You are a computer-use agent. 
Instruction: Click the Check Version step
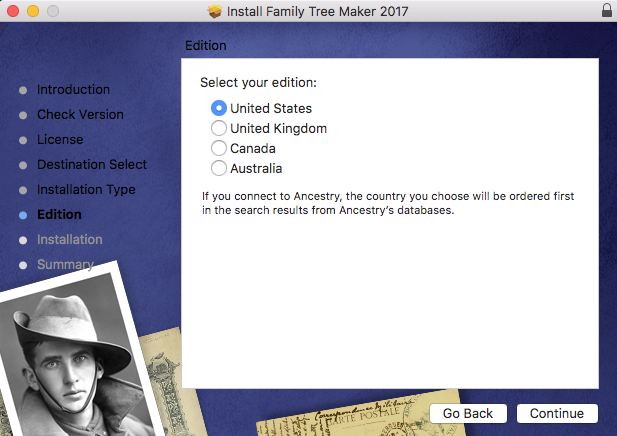pyautogui.click(x=80, y=115)
